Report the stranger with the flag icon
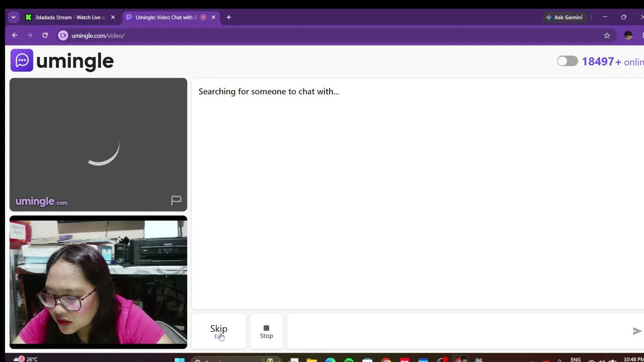 [176, 201]
